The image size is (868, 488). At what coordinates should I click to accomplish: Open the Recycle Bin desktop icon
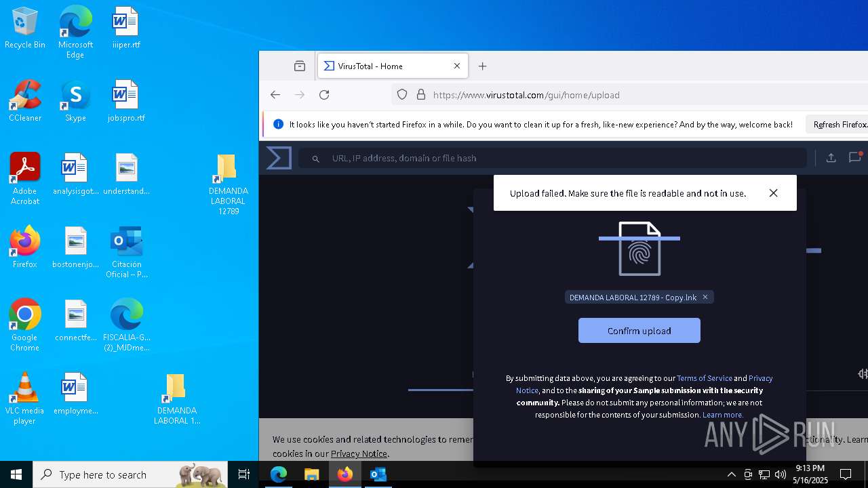tap(25, 28)
